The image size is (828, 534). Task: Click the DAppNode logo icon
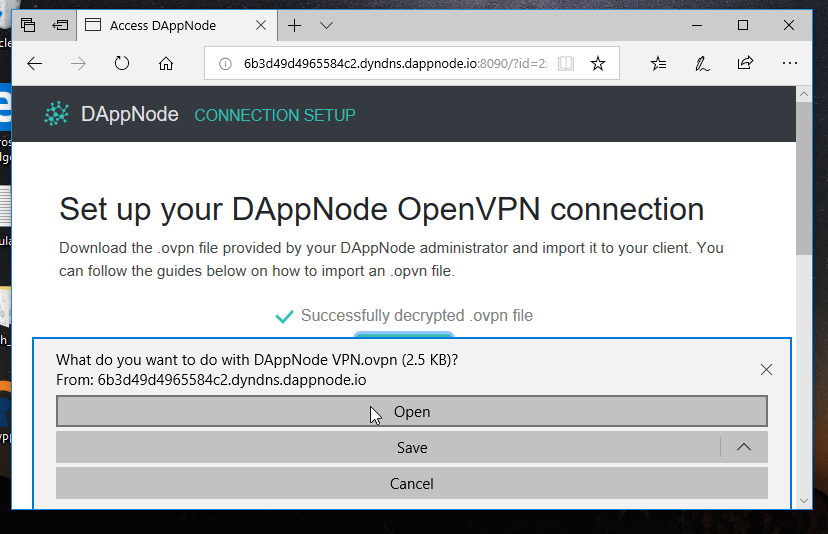pos(57,114)
